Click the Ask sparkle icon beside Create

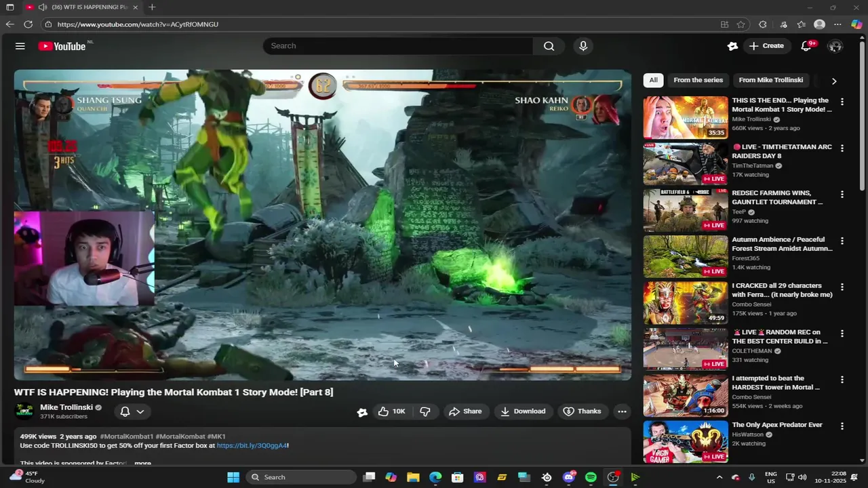tap(732, 46)
